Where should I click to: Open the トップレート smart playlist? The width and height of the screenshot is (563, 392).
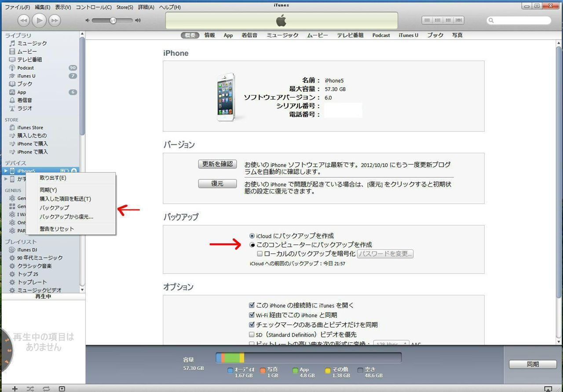[32, 282]
